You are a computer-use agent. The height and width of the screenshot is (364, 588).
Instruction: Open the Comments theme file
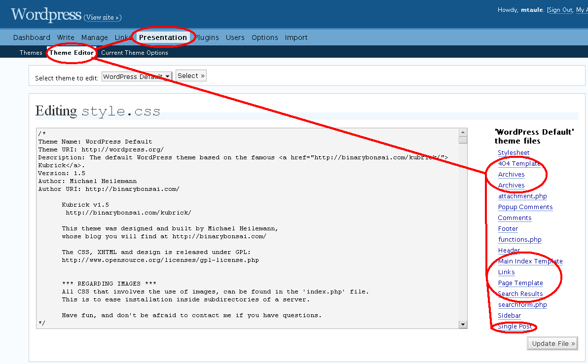pyautogui.click(x=514, y=218)
